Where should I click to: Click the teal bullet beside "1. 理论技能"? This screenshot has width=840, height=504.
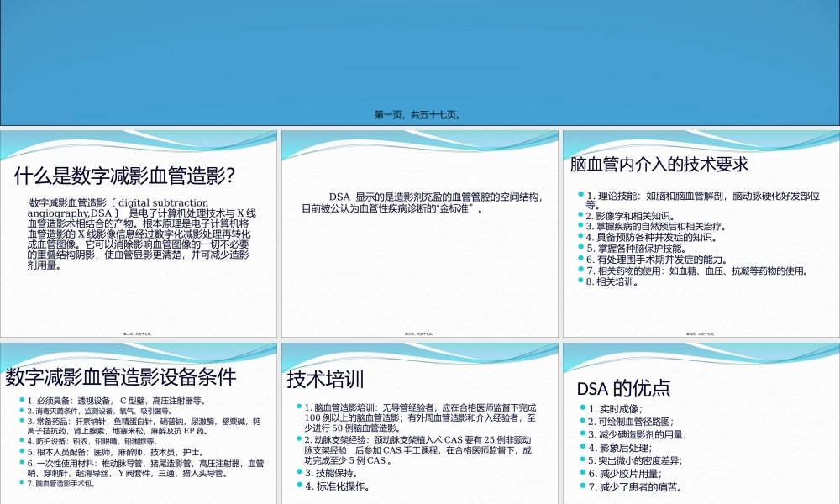pos(580,195)
